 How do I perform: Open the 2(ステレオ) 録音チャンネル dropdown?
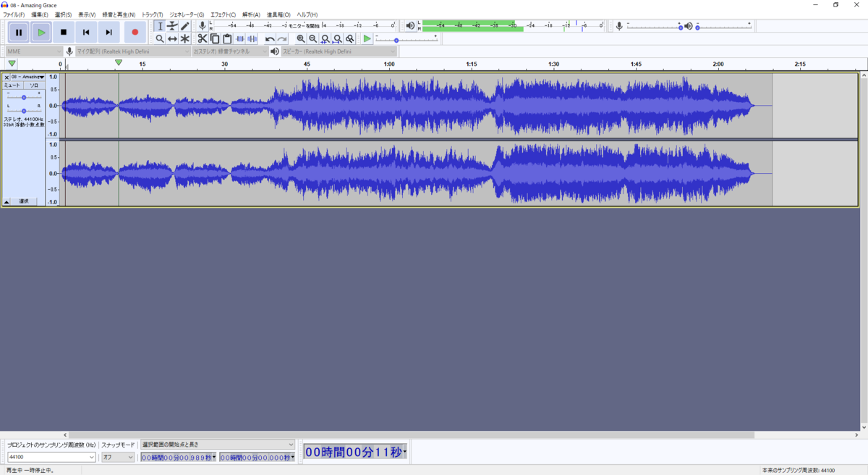[229, 51]
